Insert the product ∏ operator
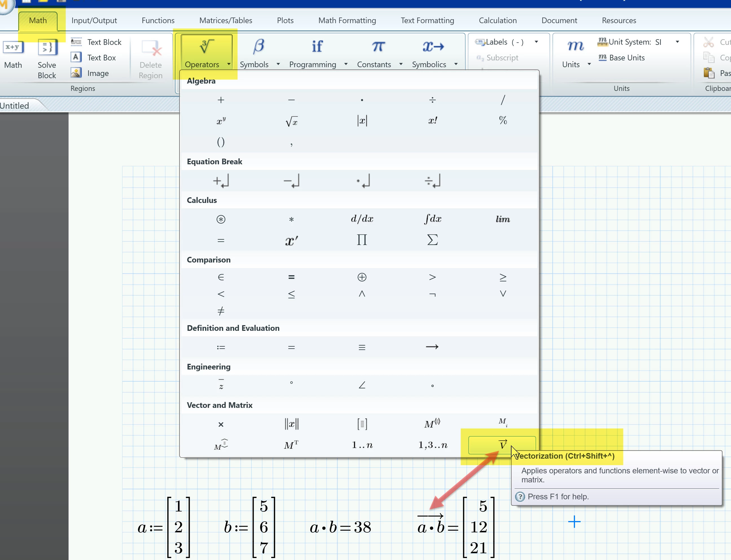This screenshot has height=560, width=731. [x=362, y=240]
